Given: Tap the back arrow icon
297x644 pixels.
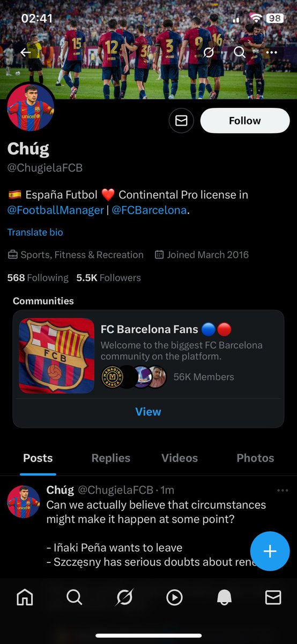Looking at the screenshot, I should tap(25, 53).
